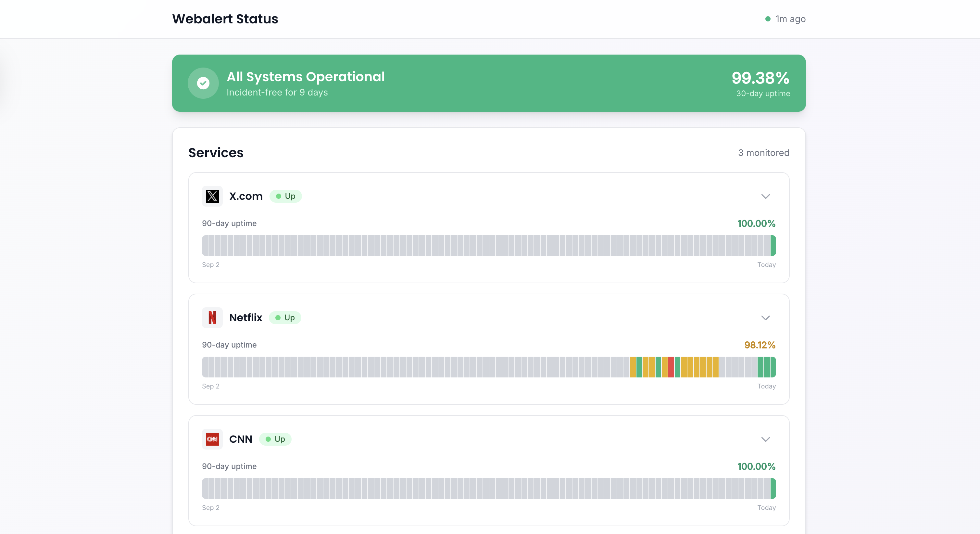This screenshot has height=534, width=980.
Task: Toggle the Up status badge for CNN
Action: pyautogui.click(x=275, y=439)
